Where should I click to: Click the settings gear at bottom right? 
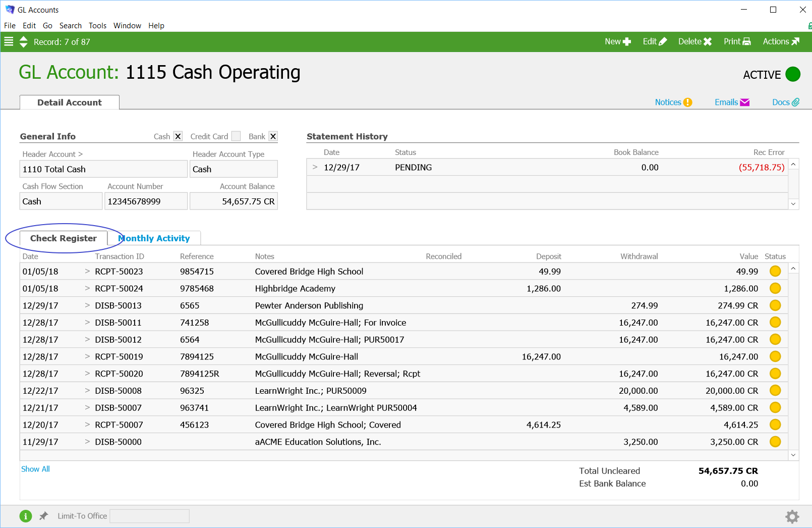[x=792, y=516]
